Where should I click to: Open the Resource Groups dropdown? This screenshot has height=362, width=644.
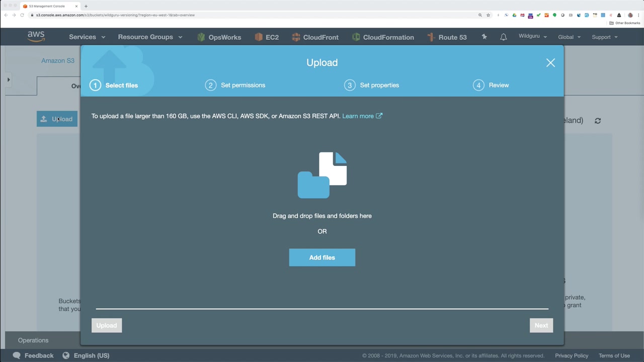[x=150, y=37]
